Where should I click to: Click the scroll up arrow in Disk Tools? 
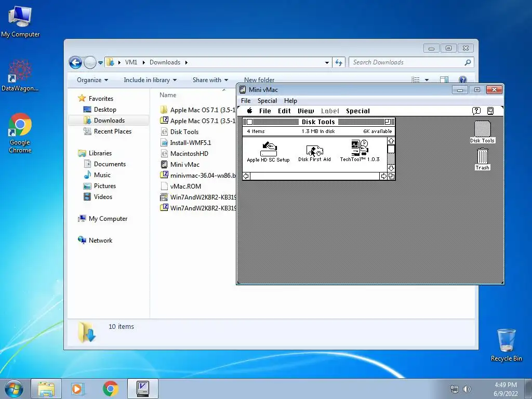[x=391, y=141]
